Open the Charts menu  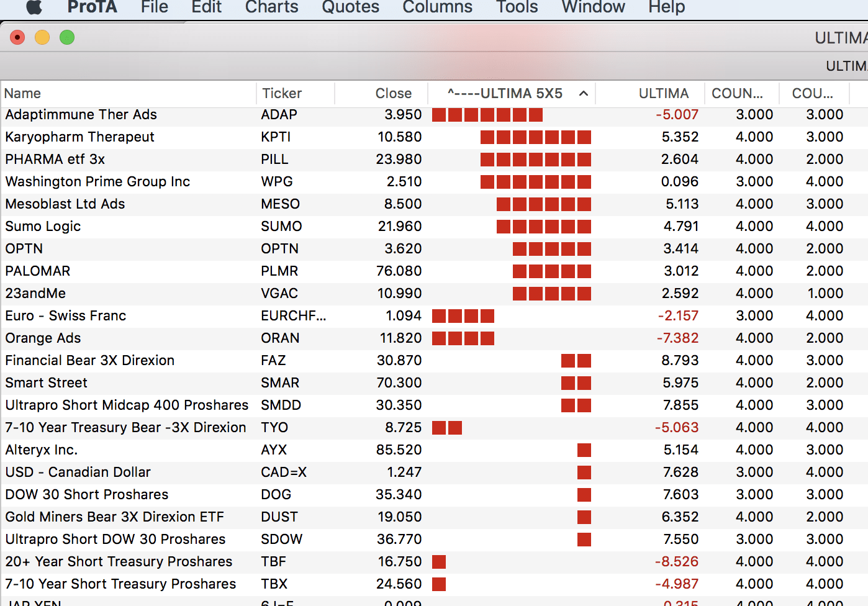[271, 7]
